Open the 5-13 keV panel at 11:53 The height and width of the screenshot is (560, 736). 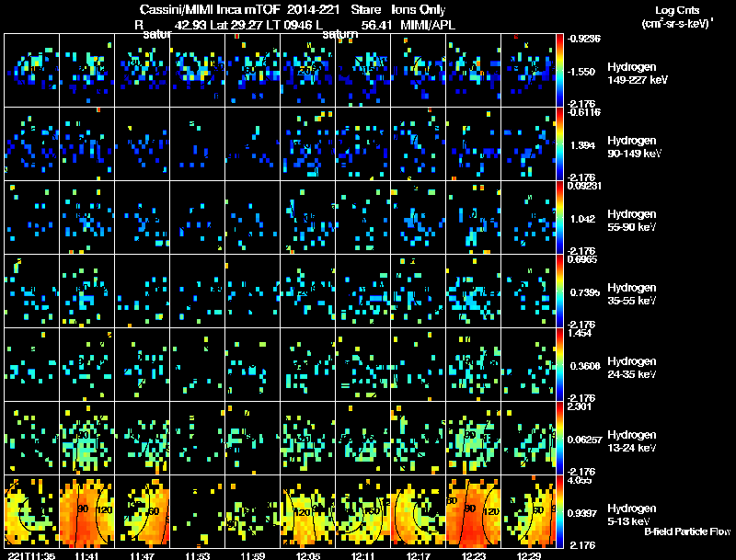tap(197, 511)
